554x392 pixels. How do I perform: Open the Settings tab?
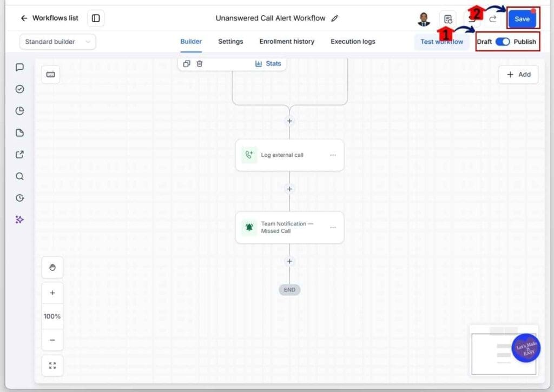pyautogui.click(x=230, y=41)
